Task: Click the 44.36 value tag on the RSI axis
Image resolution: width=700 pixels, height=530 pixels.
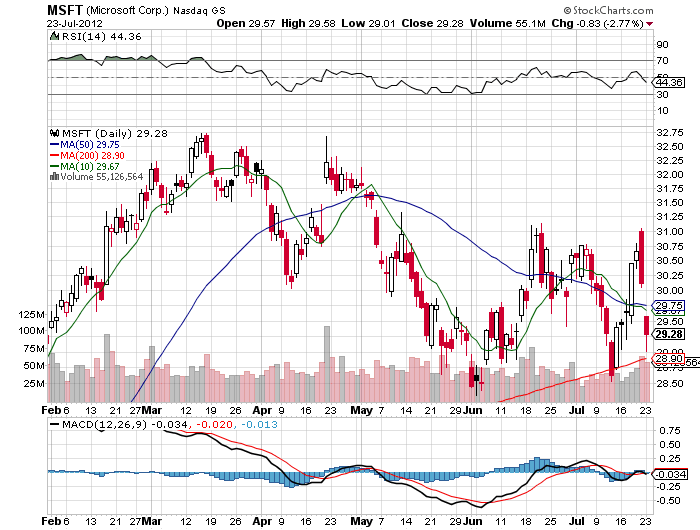Action: pyautogui.click(x=669, y=83)
